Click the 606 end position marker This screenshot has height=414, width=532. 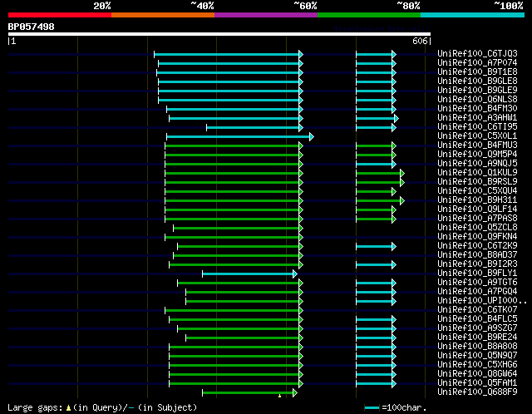[420, 41]
